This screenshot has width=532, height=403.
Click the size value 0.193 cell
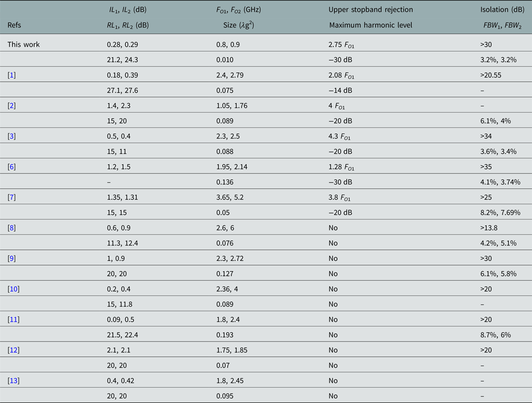[x=225, y=334]
